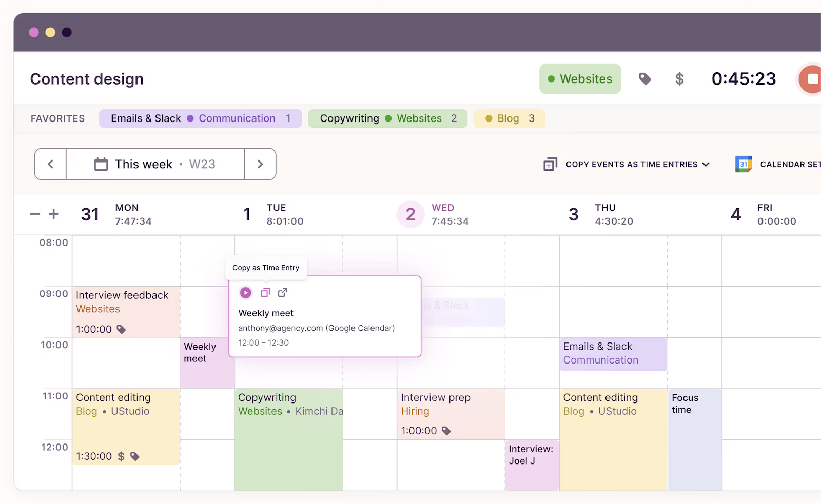Image resolution: width=821 pixels, height=504 pixels.
Task: Open the Focus time calendar event
Action: (695, 439)
